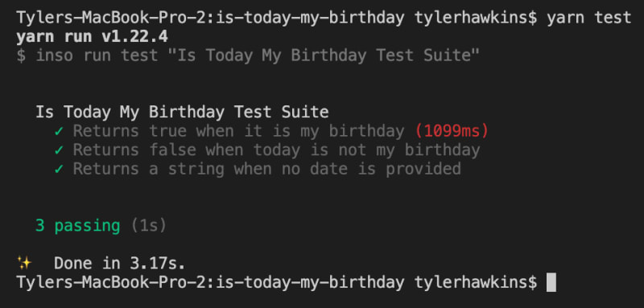
Task: Click the terminal cursor block at prompt
Action: [551, 282]
